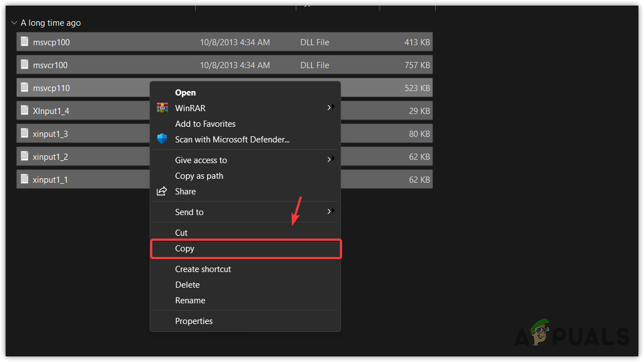Open file Properties from the menu

point(194,321)
